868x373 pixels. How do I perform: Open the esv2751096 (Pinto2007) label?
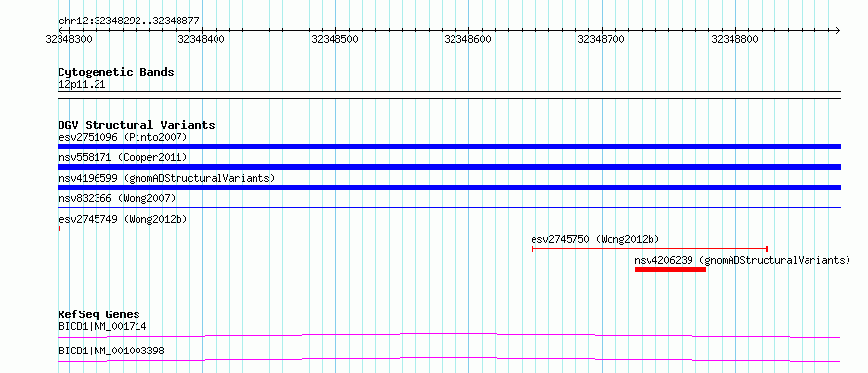tap(123, 137)
